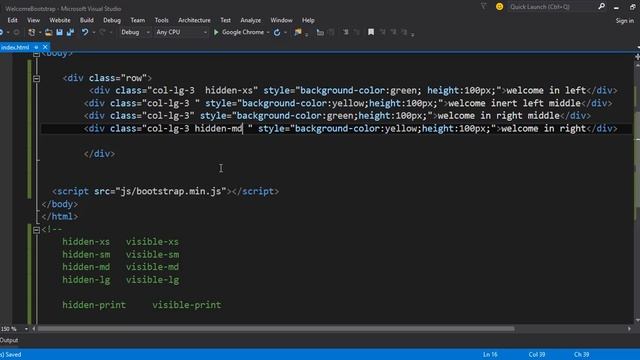Click the green Start debugging play icon
The height and width of the screenshot is (360, 640).
pyautogui.click(x=216, y=32)
